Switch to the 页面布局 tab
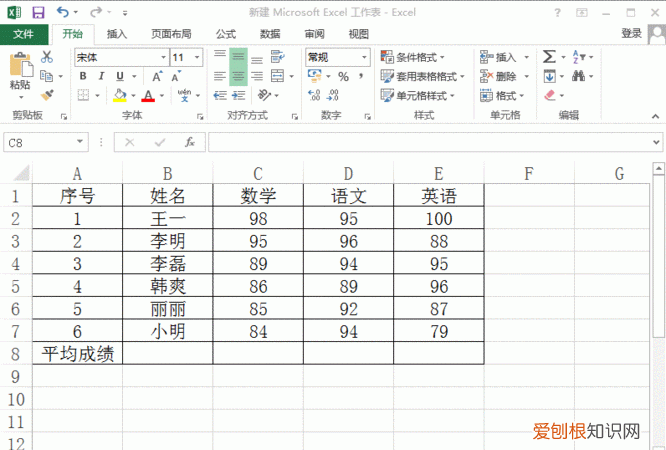 click(171, 34)
